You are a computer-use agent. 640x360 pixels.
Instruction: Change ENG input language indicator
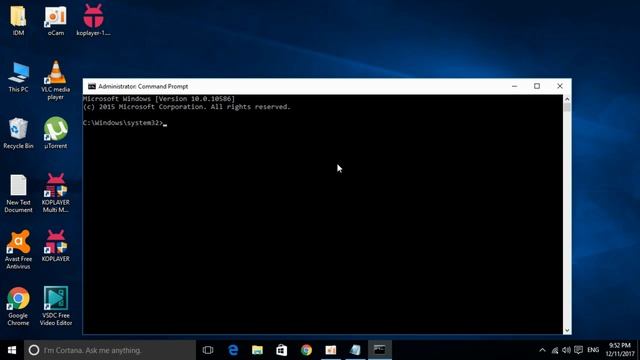pos(593,350)
